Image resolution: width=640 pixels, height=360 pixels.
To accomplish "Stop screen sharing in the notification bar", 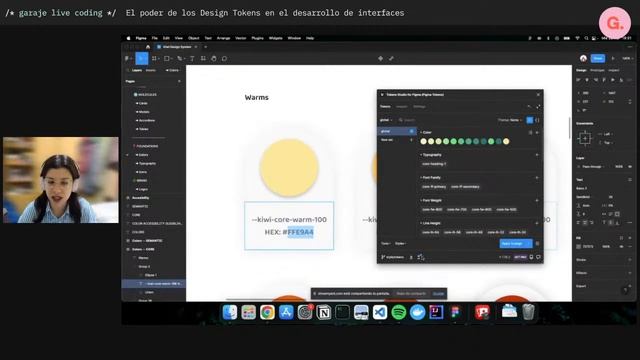I will (x=411, y=293).
